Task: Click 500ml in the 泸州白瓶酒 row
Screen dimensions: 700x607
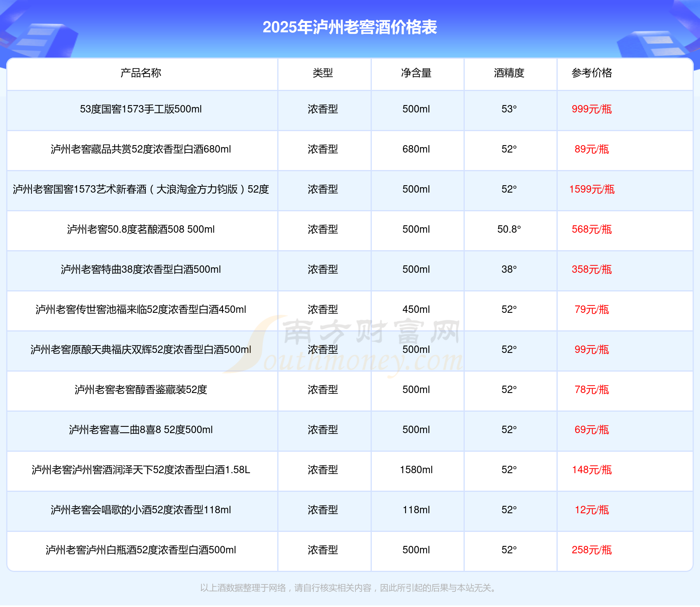Action: click(x=416, y=550)
